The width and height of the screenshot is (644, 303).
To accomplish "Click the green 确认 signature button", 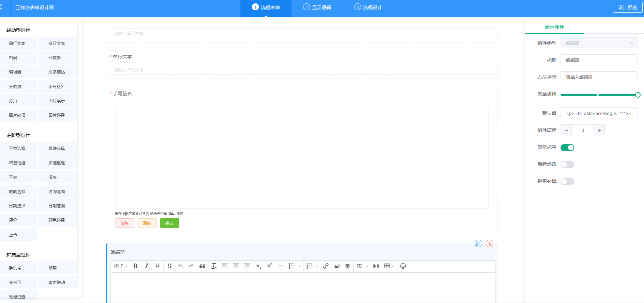I will point(169,223).
